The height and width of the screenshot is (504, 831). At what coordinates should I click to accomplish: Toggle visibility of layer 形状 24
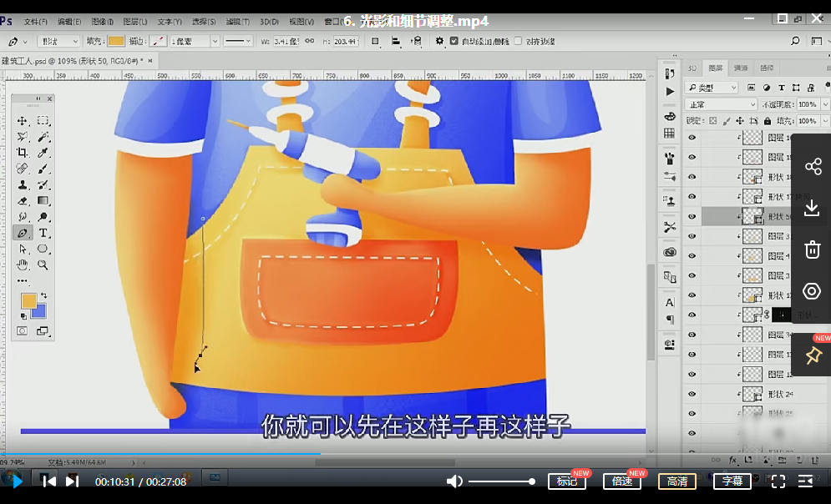click(x=692, y=394)
